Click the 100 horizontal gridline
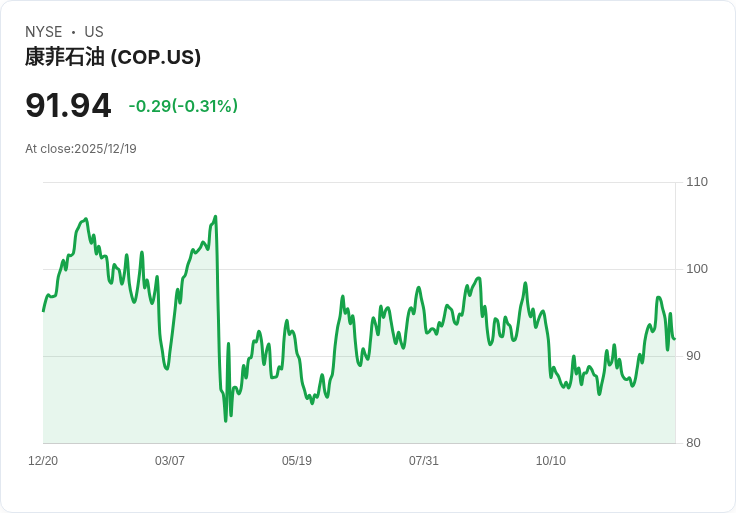Screen dimensions: 736x513 (x=359, y=269)
